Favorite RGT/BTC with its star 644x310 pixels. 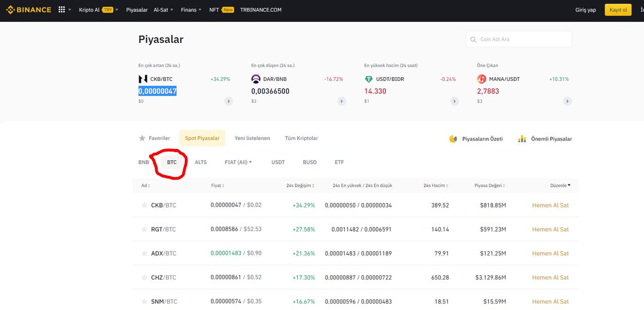coord(144,230)
